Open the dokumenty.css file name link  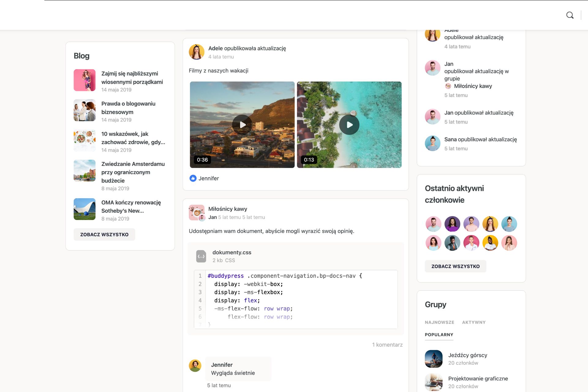coord(232,252)
